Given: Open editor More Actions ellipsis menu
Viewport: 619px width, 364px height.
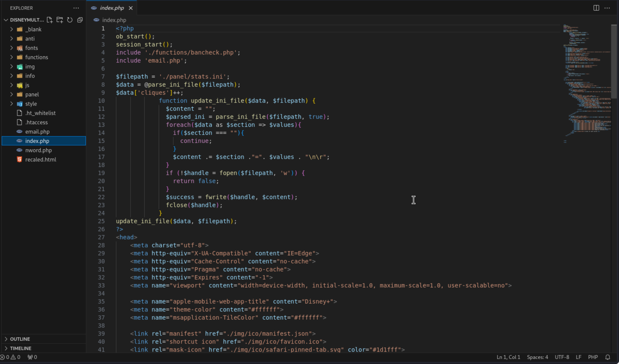Looking at the screenshot, I should 607,8.
